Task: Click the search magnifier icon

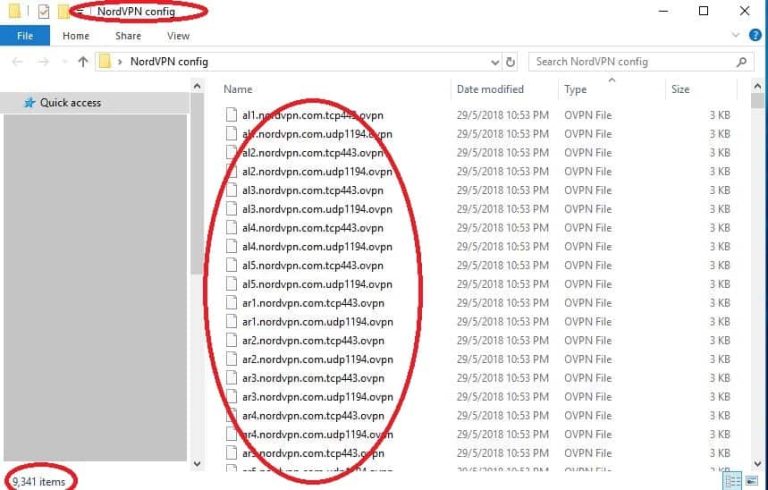Action: (742, 61)
